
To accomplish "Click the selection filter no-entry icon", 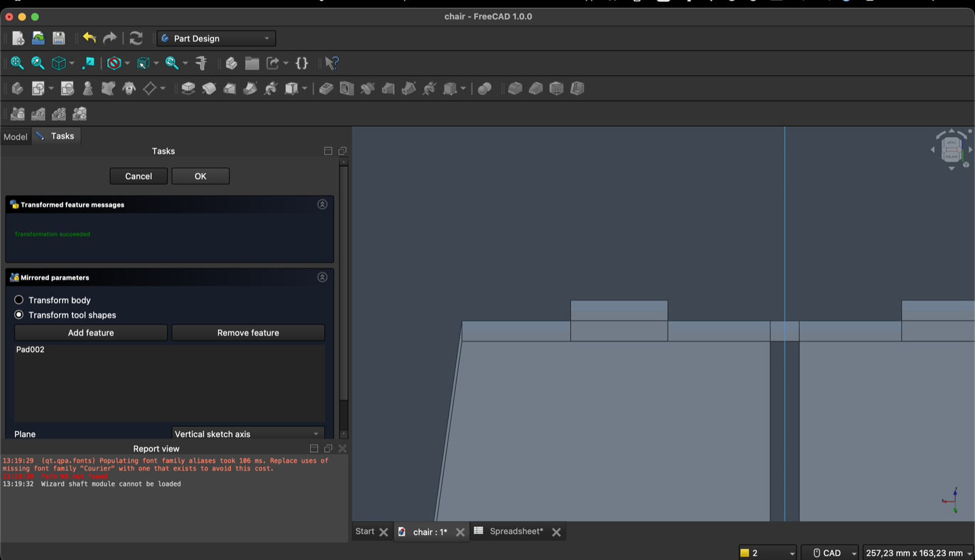I will [114, 63].
